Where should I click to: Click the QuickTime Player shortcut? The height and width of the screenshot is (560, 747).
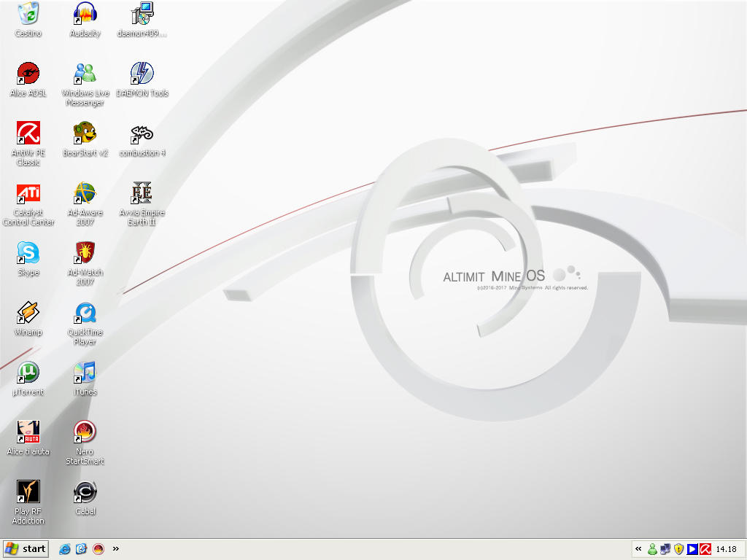click(85, 313)
